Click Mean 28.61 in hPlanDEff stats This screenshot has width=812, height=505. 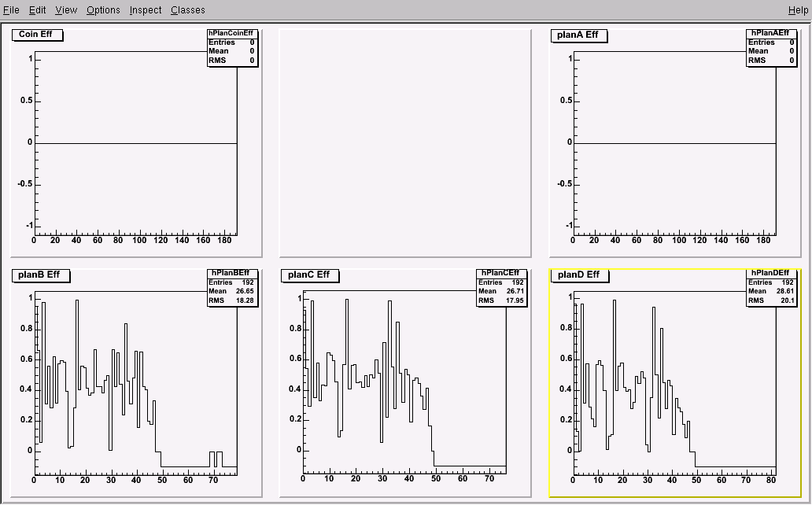[770, 291]
